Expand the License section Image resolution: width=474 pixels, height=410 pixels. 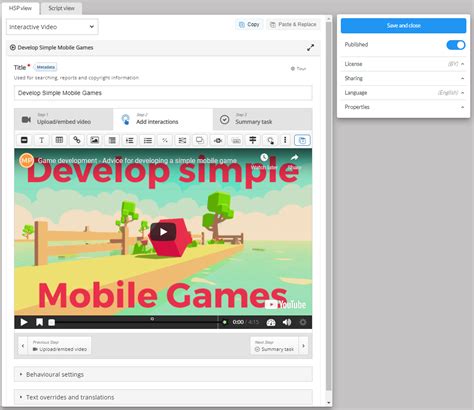click(x=404, y=64)
